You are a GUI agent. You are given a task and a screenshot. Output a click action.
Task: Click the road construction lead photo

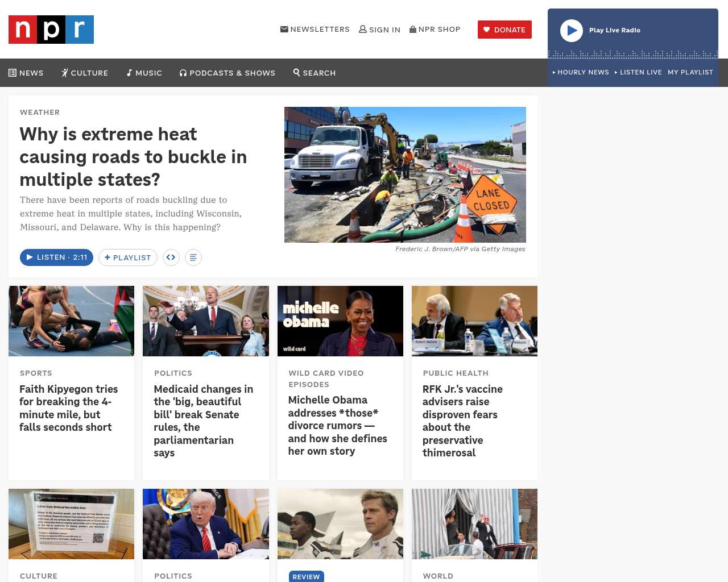pos(405,174)
